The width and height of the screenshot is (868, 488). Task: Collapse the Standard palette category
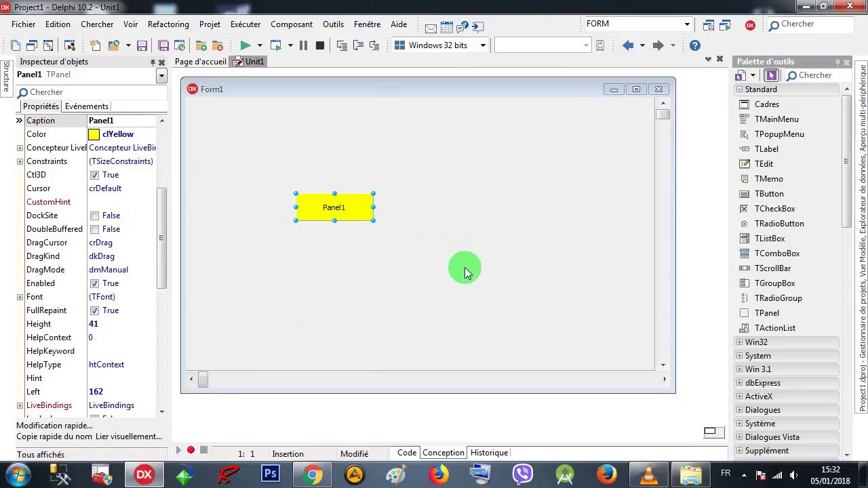739,89
